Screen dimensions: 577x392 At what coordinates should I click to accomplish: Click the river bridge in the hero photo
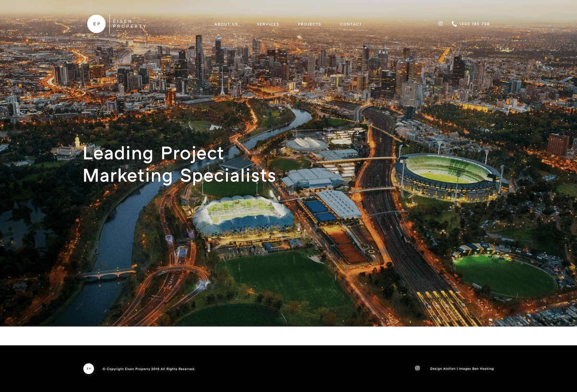click(x=109, y=274)
